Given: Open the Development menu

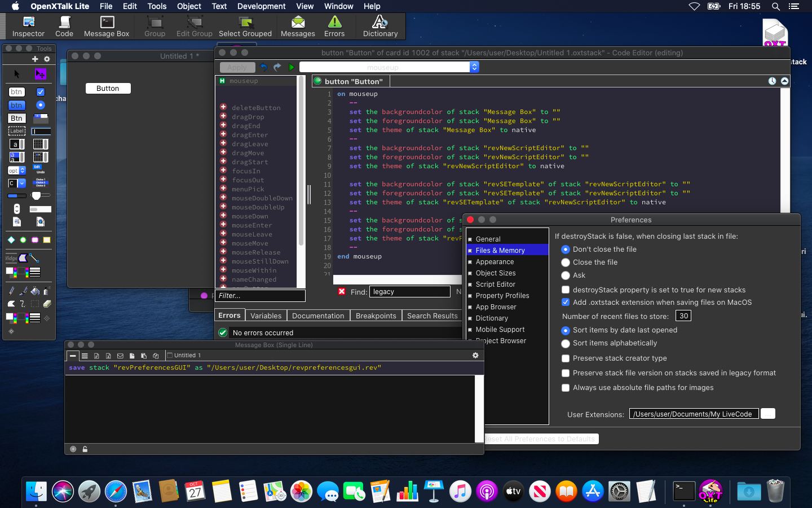Looking at the screenshot, I should [261, 6].
